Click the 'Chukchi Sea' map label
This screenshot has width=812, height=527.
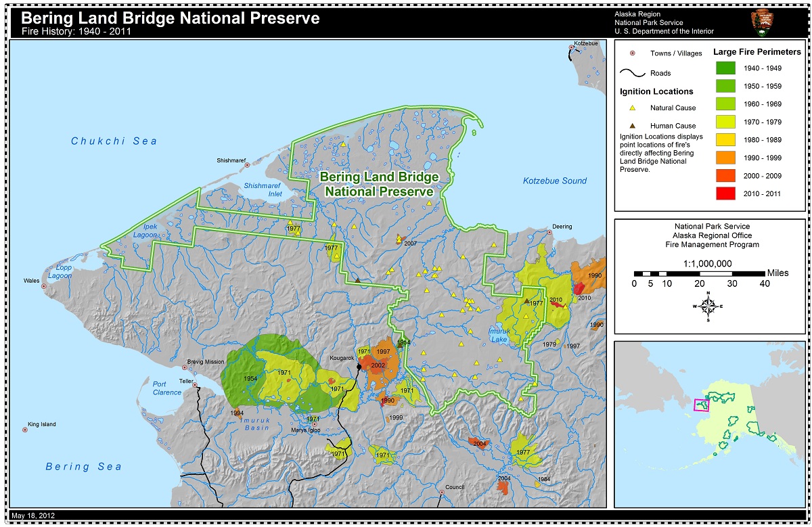click(114, 141)
